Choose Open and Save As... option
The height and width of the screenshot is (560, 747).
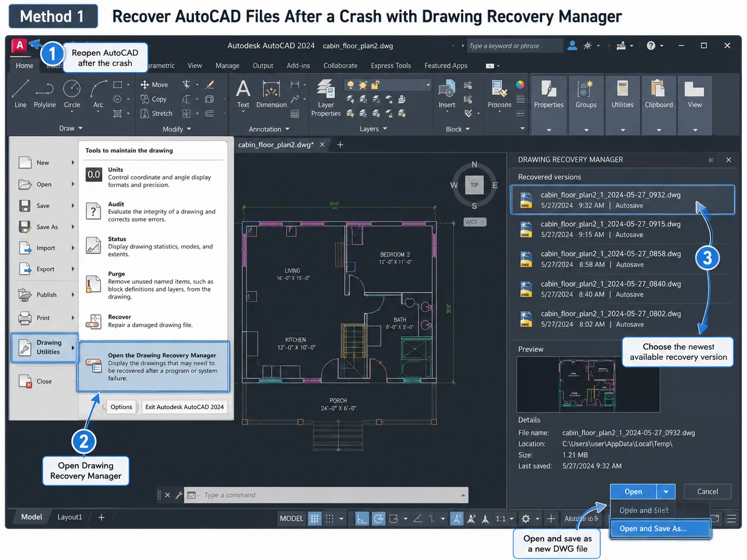pyautogui.click(x=660, y=529)
